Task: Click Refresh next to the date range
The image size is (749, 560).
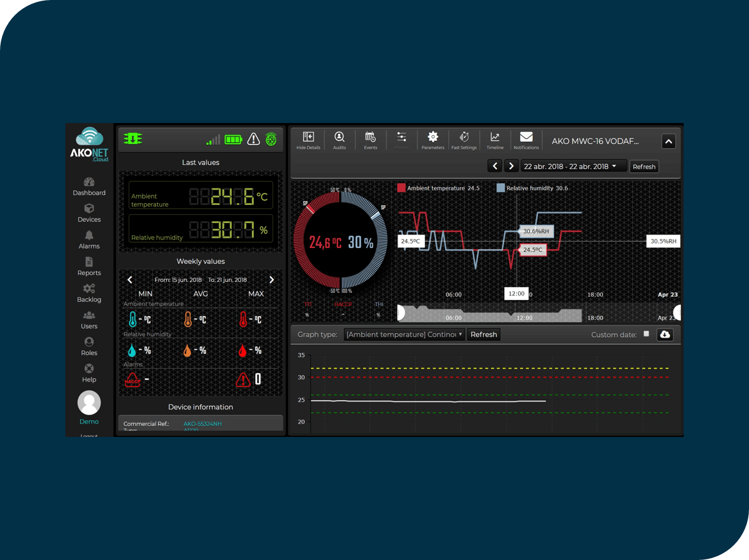Action: tap(644, 167)
